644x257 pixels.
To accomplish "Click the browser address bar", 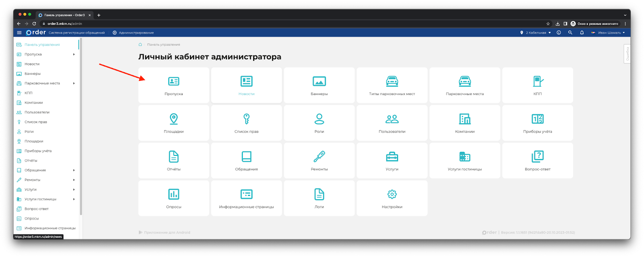I will pos(282,24).
